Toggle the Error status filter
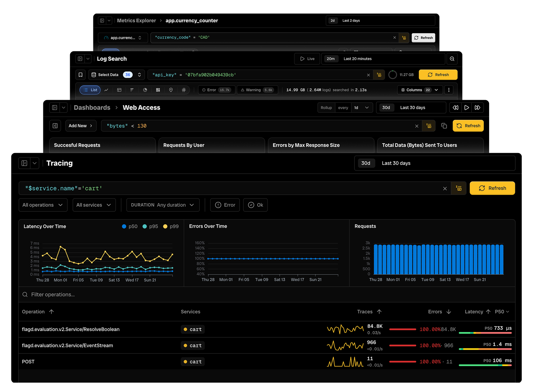 tap(225, 205)
